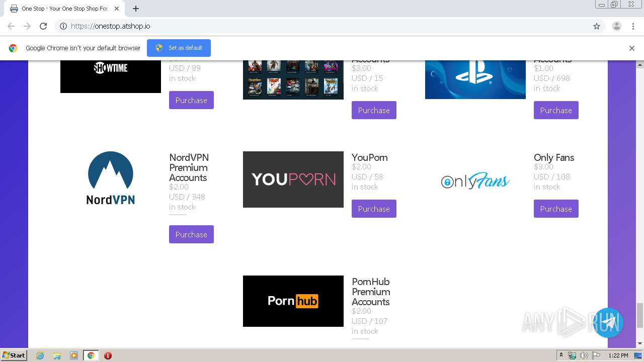Dismiss the default browser notification bar
Image resolution: width=644 pixels, height=362 pixels.
[x=631, y=48]
